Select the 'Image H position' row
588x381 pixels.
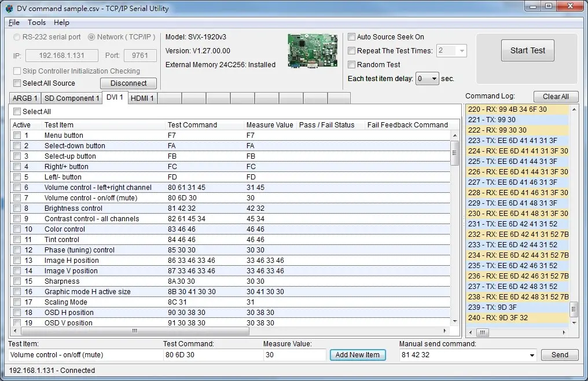pyautogui.click(x=230, y=261)
